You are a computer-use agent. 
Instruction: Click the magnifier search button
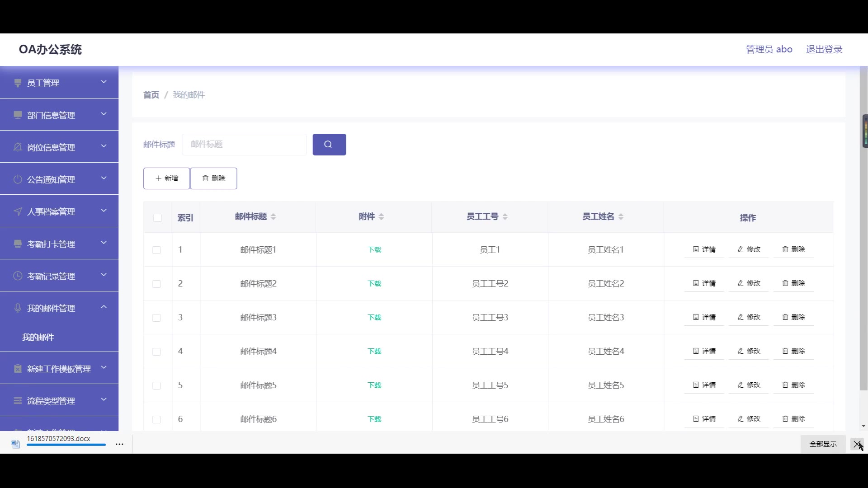coord(329,145)
